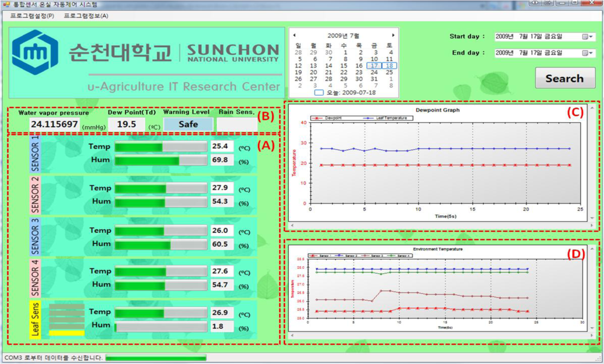Go to previous month in calendar

pyautogui.click(x=294, y=35)
